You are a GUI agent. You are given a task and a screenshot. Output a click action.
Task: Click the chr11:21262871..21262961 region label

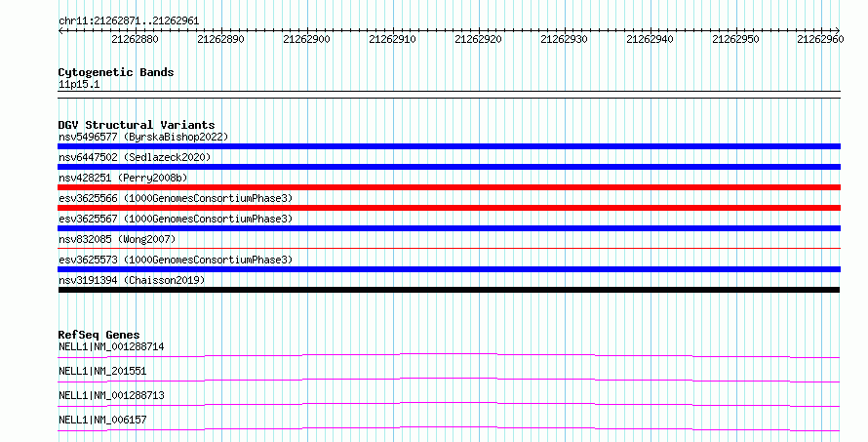[129, 20]
